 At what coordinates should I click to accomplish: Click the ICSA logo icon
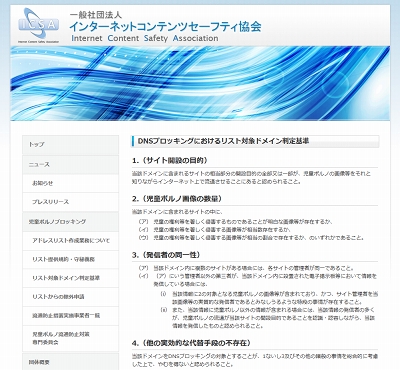pos(39,26)
